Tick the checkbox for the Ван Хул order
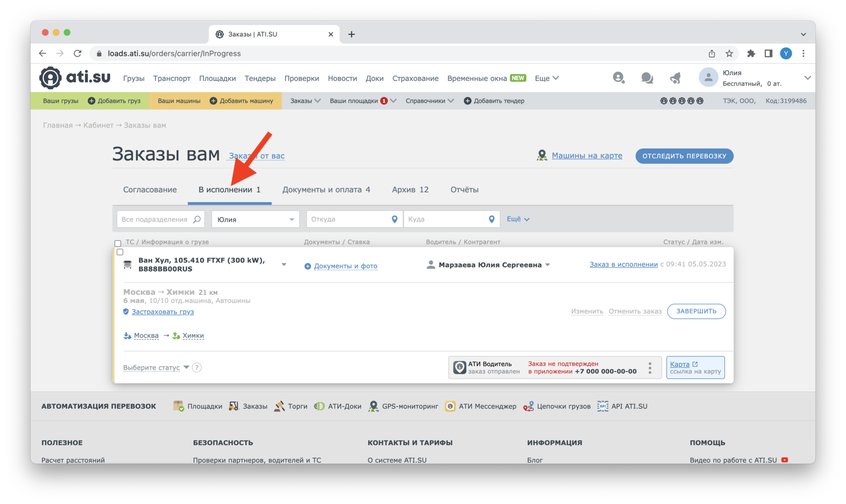 point(120,252)
